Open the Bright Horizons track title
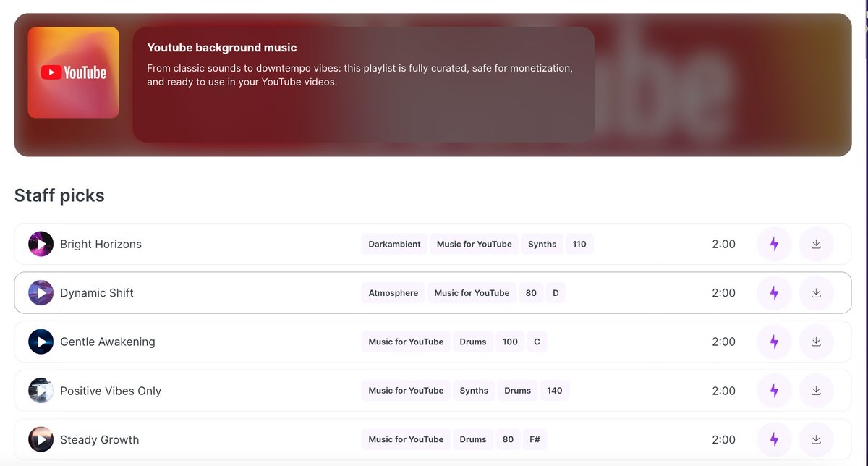This screenshot has width=868, height=466. click(101, 244)
